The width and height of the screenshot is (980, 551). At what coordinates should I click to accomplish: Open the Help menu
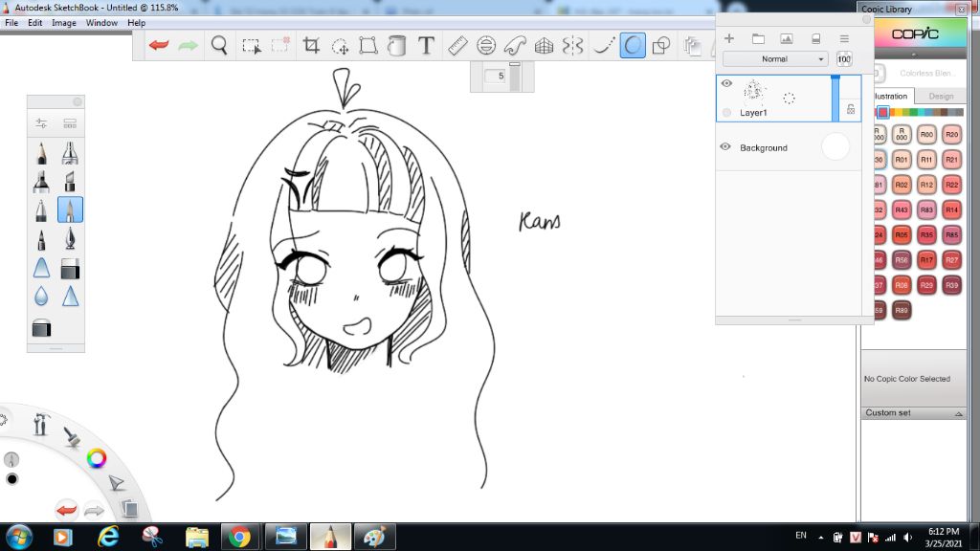point(136,23)
